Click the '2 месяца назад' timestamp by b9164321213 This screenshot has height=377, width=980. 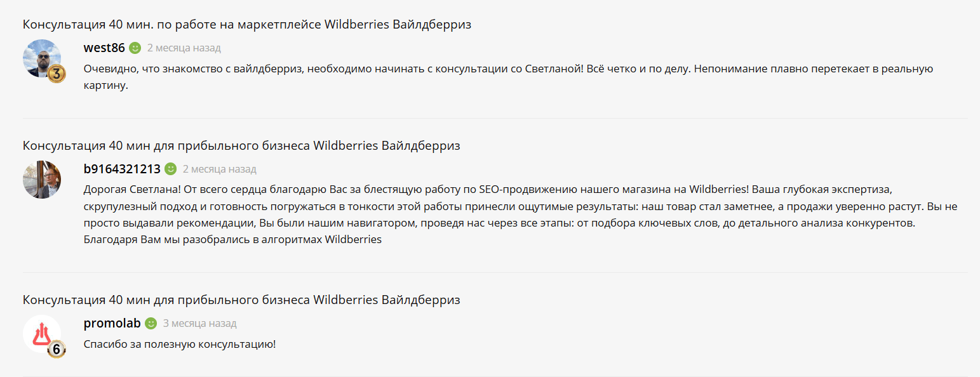tap(220, 169)
